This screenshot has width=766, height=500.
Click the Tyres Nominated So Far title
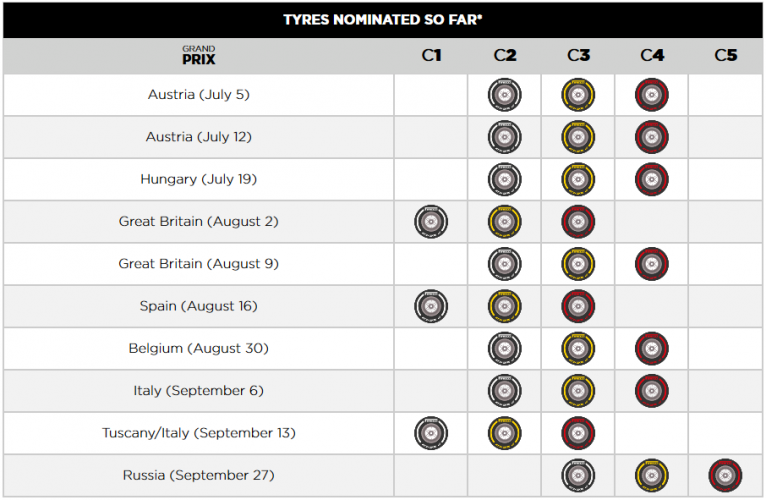coord(383,19)
